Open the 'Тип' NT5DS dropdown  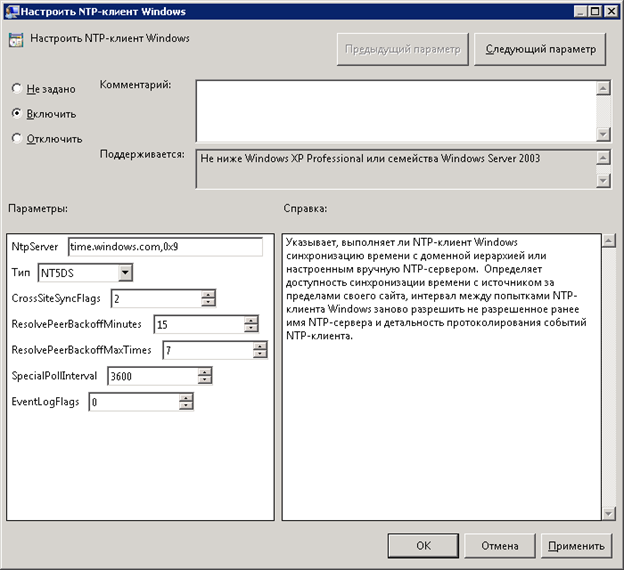[125, 273]
